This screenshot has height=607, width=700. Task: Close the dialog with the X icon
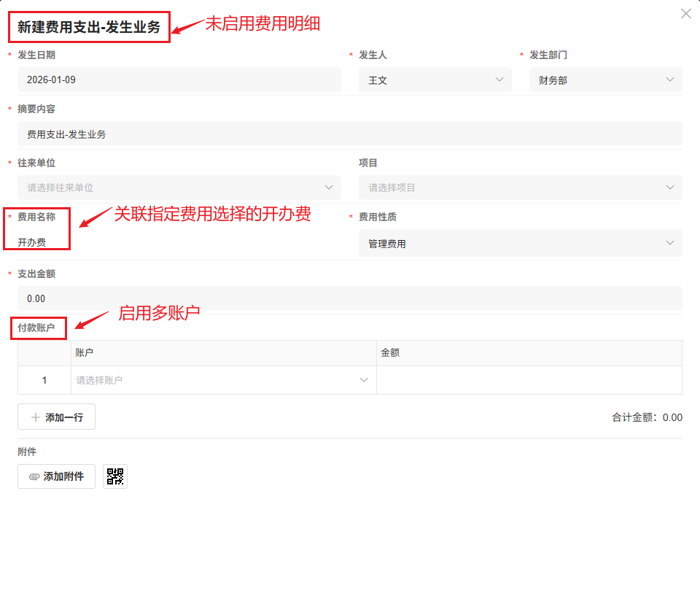[685, 13]
